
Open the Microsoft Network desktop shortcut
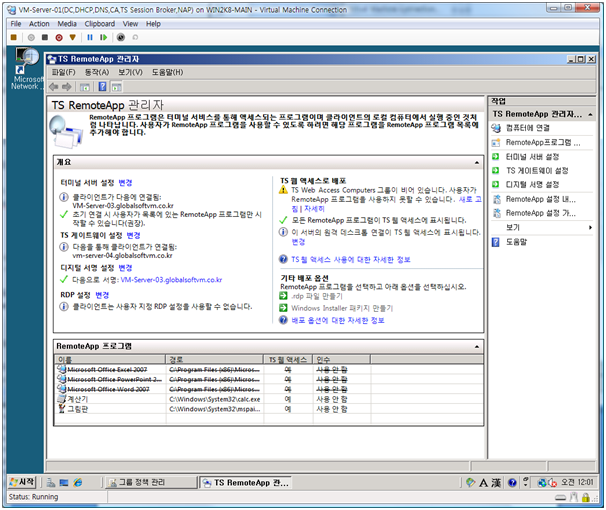coord(26,69)
